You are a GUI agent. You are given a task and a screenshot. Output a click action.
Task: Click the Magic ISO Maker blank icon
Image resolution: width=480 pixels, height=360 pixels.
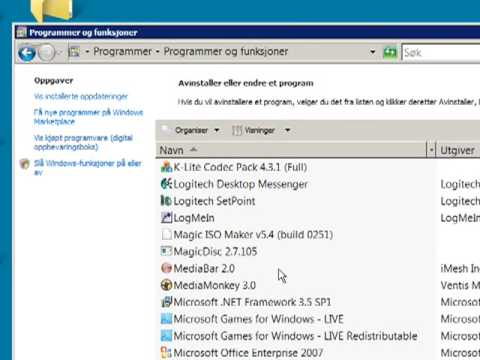point(166,235)
